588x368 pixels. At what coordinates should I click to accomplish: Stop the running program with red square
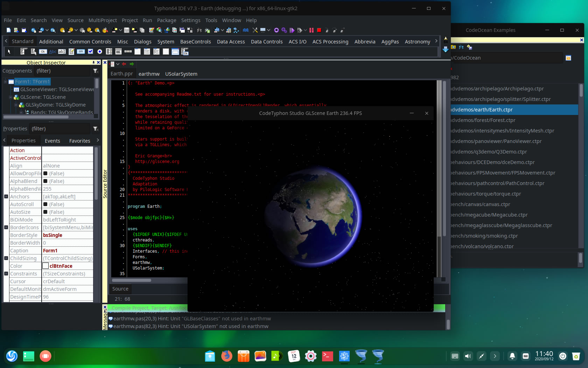coord(319,30)
